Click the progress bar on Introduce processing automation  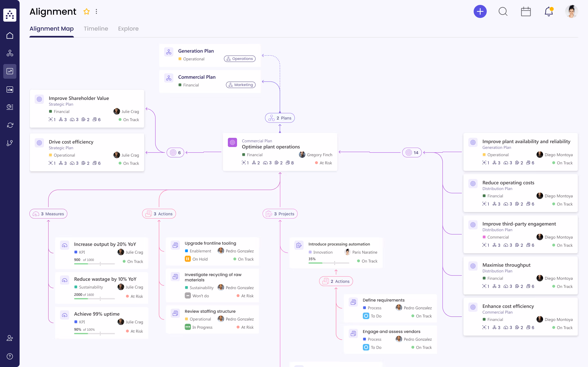pos(329,263)
